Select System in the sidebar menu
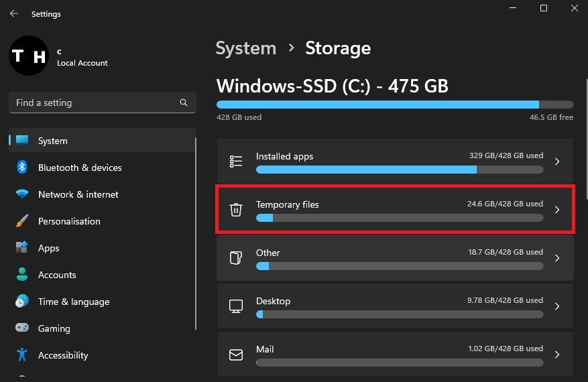 [x=53, y=141]
